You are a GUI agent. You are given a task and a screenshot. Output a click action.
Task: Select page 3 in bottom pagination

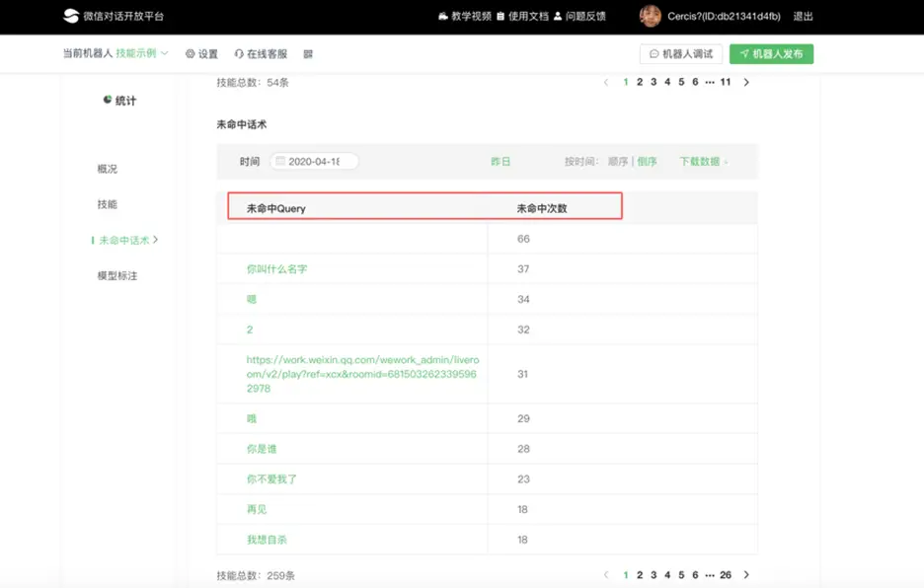pos(654,574)
